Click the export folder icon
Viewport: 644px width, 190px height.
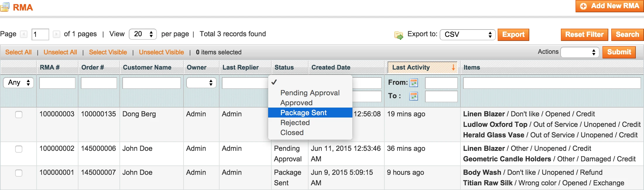tap(399, 35)
